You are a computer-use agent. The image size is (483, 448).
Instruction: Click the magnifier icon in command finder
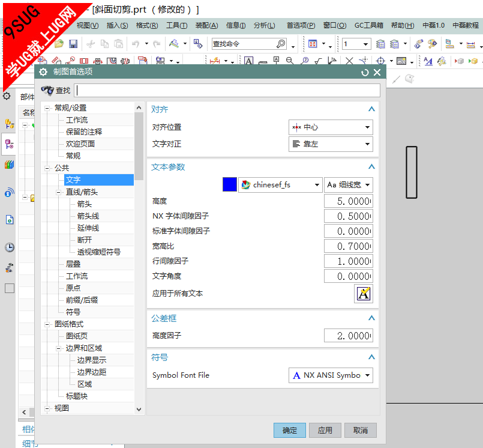point(281,44)
